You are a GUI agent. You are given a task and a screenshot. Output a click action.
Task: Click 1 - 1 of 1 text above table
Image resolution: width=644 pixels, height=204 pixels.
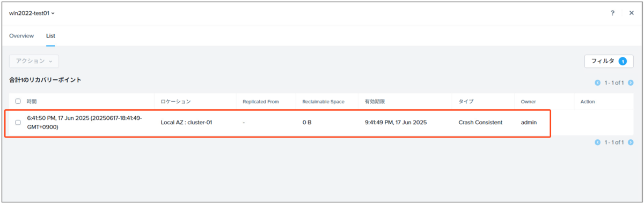tap(614, 82)
